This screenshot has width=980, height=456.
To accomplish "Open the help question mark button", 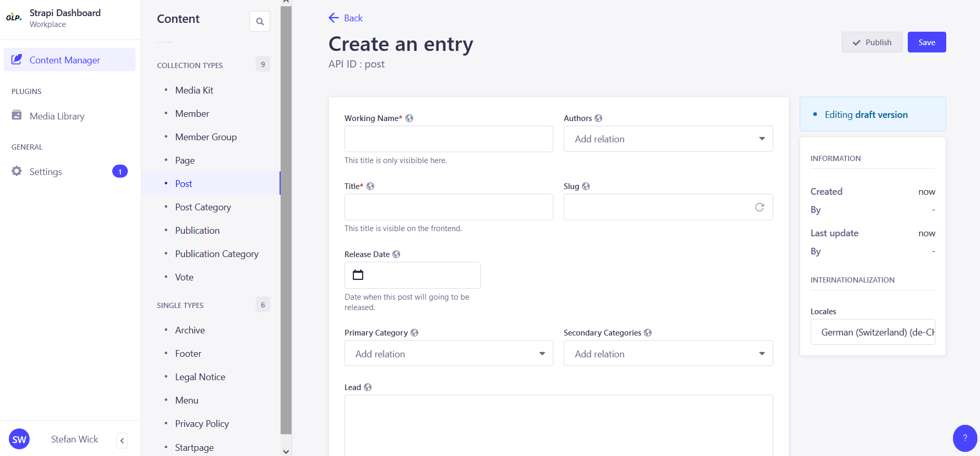I will tap(964, 438).
